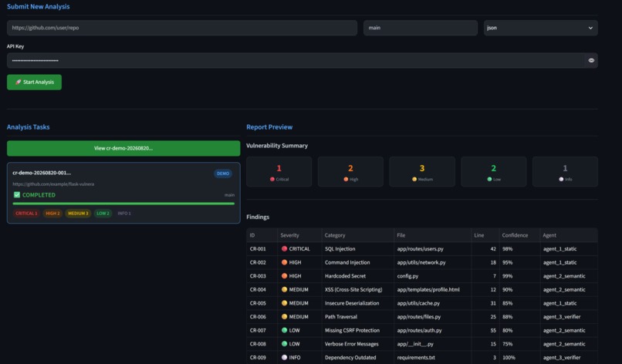Click the orange HIGH dot in row CR-002
The image size is (622, 364).
[x=284, y=262]
